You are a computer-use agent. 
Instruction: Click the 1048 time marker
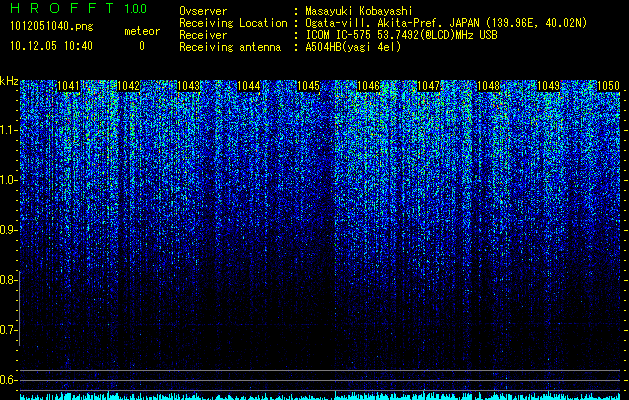[489, 86]
